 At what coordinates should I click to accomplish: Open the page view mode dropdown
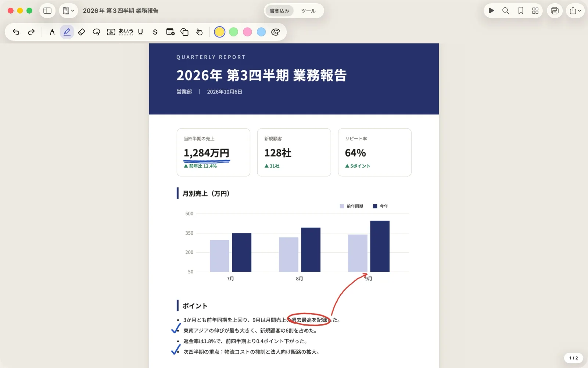(68, 11)
